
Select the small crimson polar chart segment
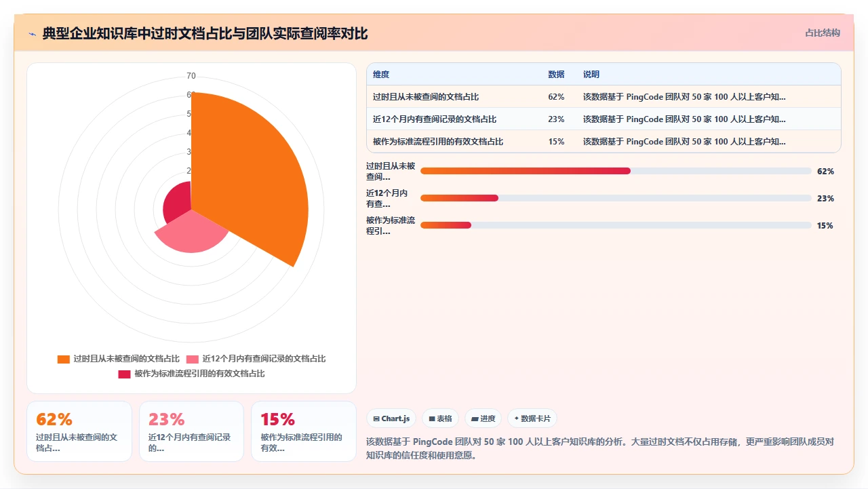[x=178, y=202]
